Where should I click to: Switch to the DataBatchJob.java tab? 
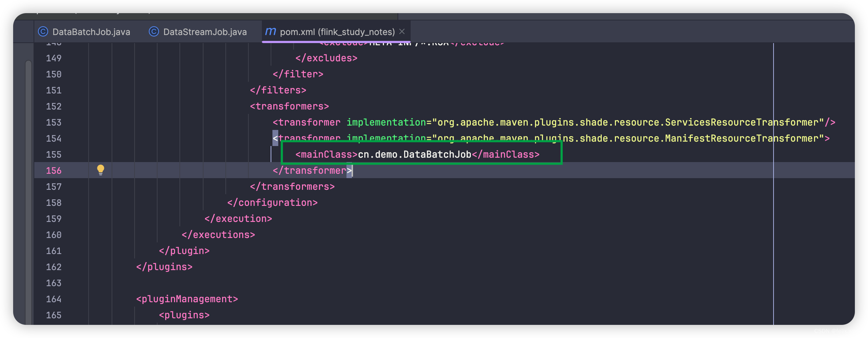pyautogui.click(x=84, y=32)
